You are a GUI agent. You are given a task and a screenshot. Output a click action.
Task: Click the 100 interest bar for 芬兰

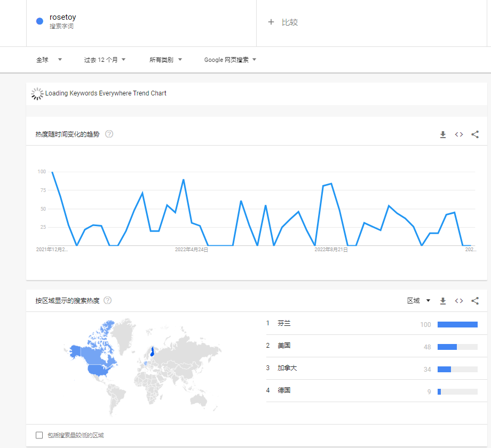point(457,324)
